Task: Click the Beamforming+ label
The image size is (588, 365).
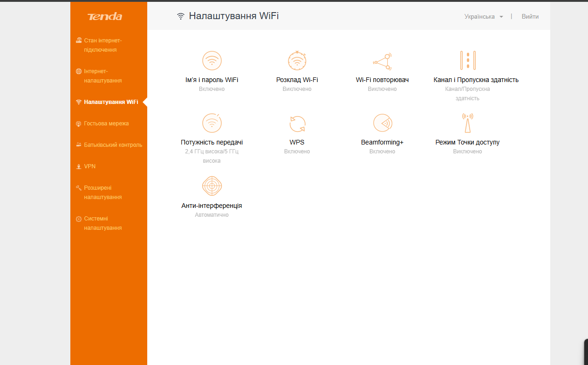Action: click(383, 142)
